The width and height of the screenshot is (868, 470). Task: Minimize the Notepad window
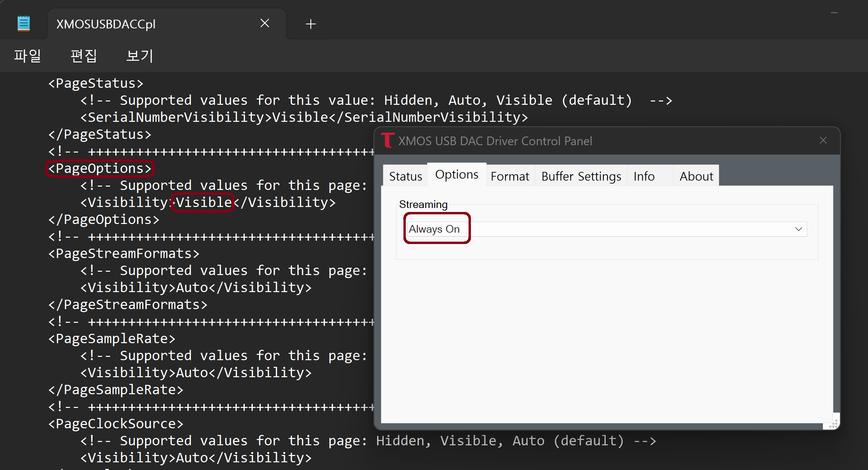click(834, 13)
